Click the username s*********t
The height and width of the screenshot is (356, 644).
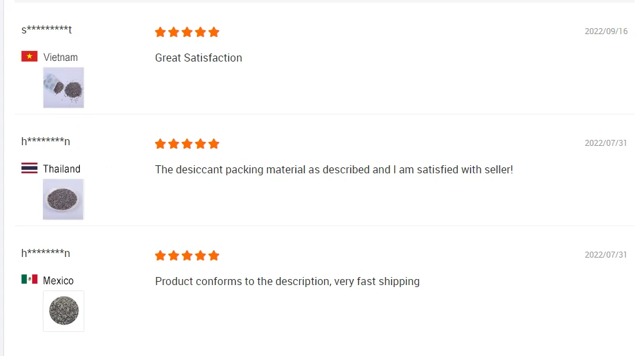tap(46, 30)
